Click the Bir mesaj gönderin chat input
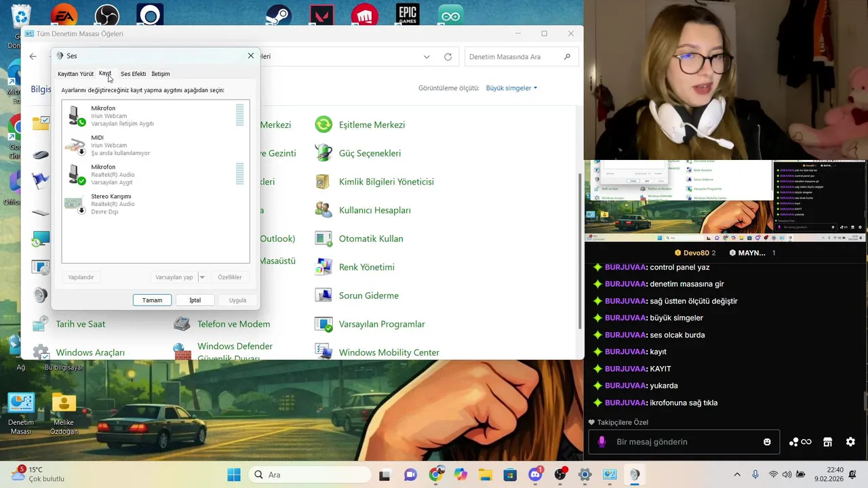Viewport: 868px width, 488px height. pyautogui.click(x=684, y=442)
